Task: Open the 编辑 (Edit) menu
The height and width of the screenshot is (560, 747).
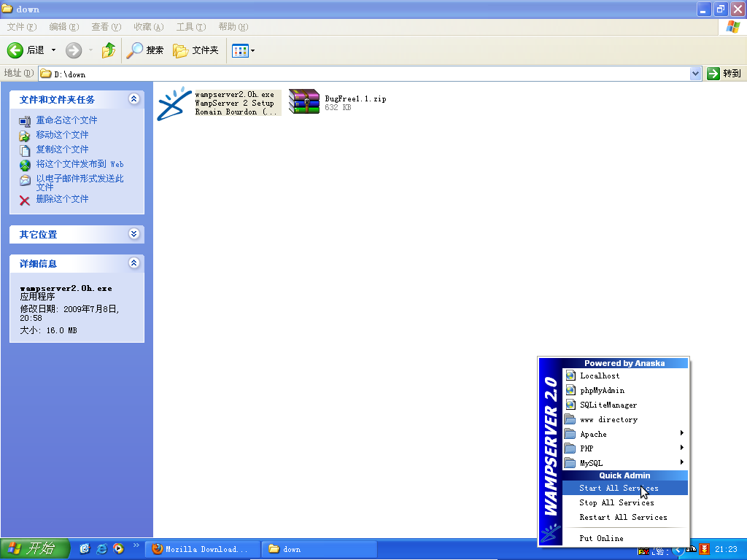Action: point(64,27)
